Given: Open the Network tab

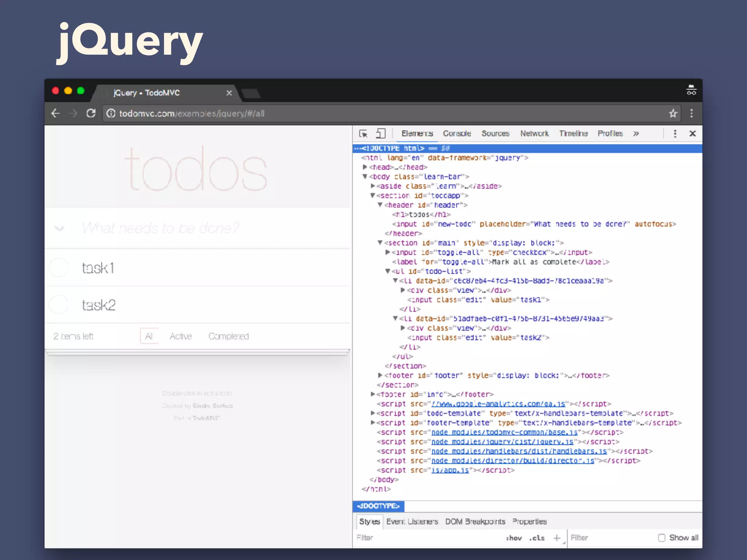Looking at the screenshot, I should point(534,133).
